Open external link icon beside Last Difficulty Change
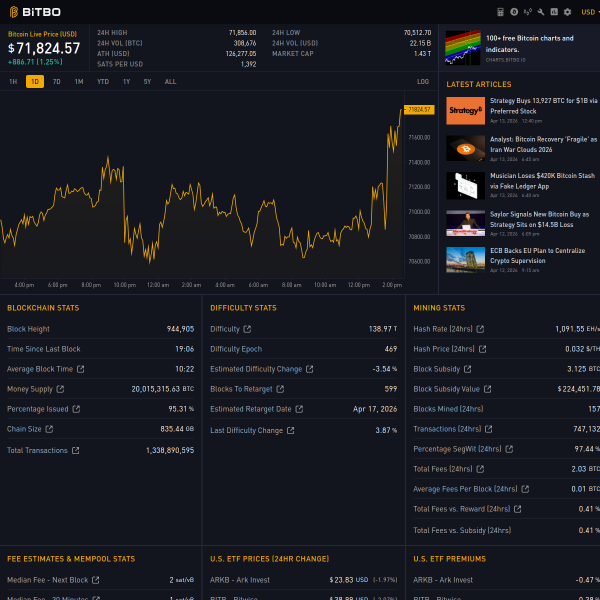Viewport: 600px width, 600px height. tap(290, 430)
